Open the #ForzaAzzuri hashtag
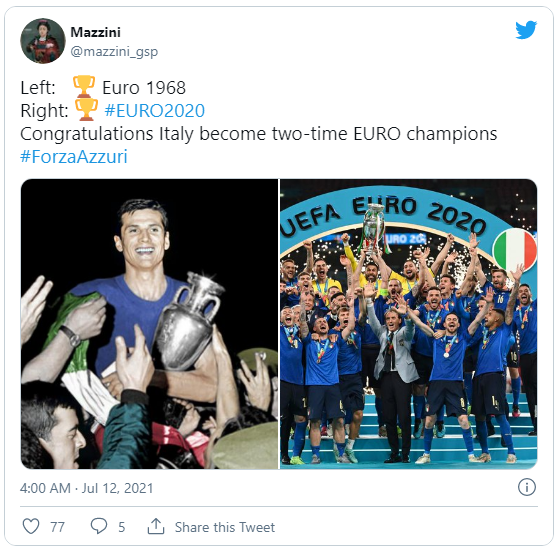Screen dimensions: 556x553 [74, 157]
